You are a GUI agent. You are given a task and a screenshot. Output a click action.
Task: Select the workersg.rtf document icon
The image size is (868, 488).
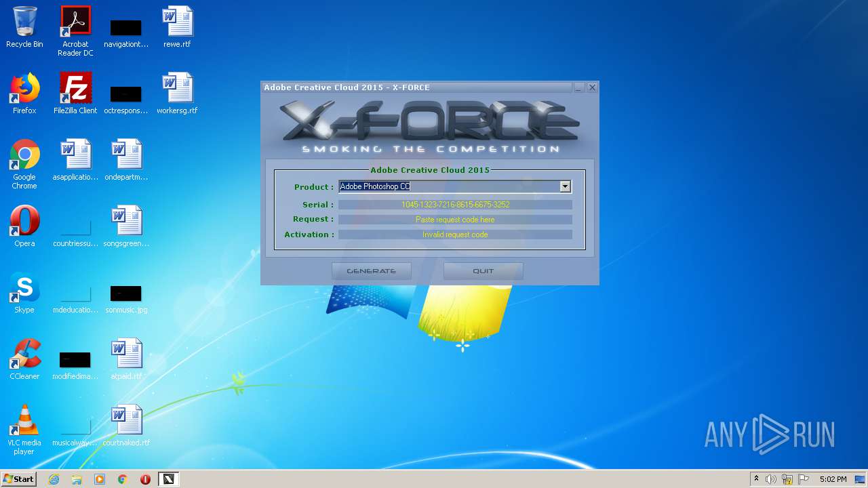pyautogui.click(x=177, y=94)
